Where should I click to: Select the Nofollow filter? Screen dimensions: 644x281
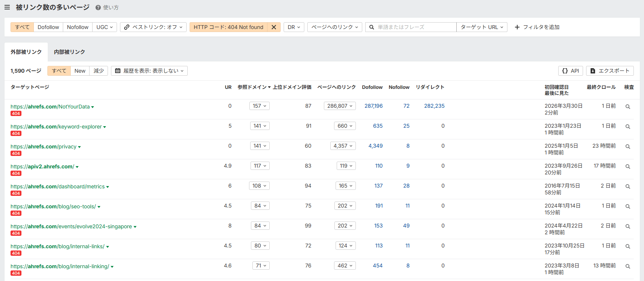pyautogui.click(x=77, y=27)
